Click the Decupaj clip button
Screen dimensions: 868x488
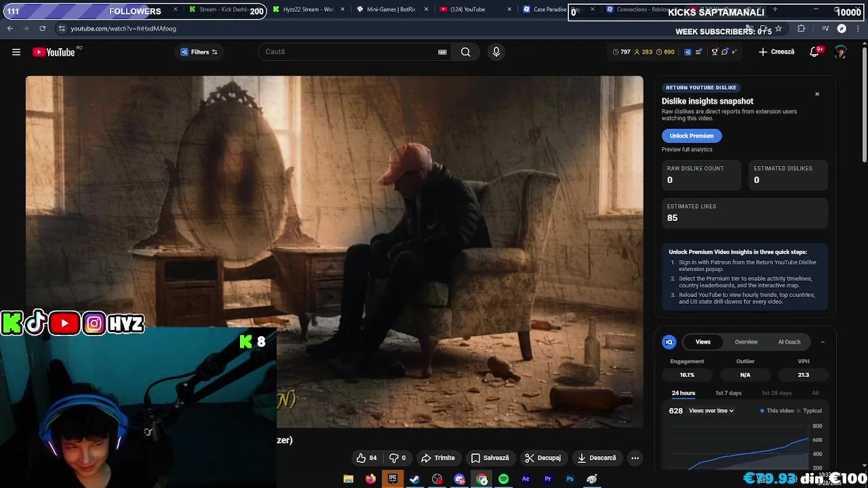pos(543,458)
